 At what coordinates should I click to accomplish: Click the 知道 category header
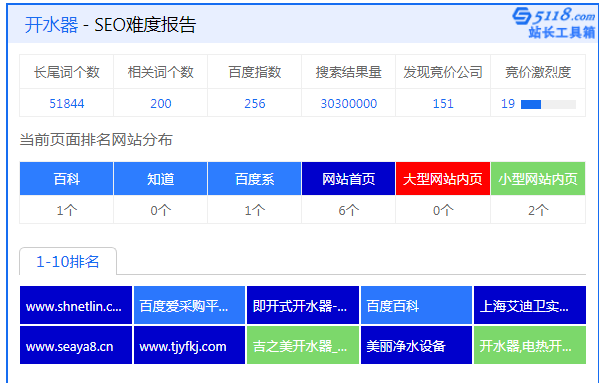pyautogui.click(x=160, y=179)
